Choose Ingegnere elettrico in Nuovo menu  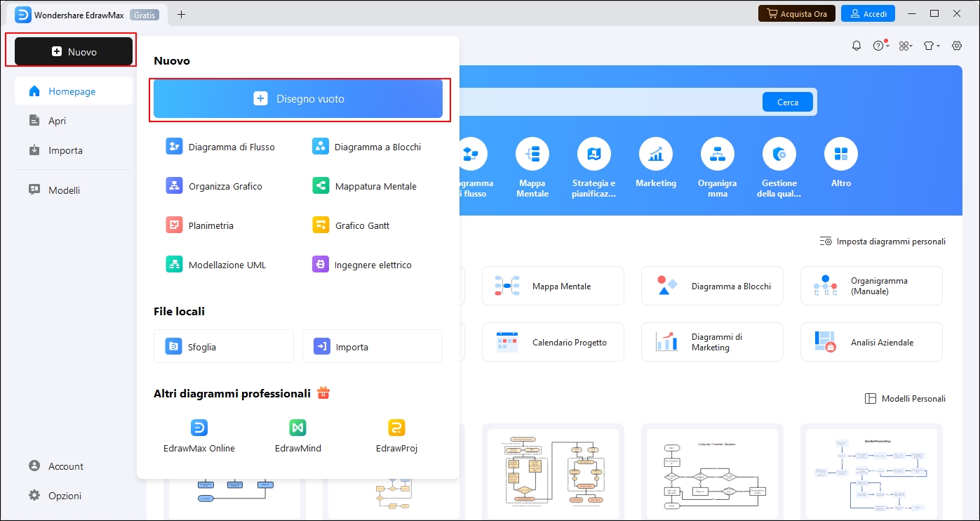tap(363, 265)
